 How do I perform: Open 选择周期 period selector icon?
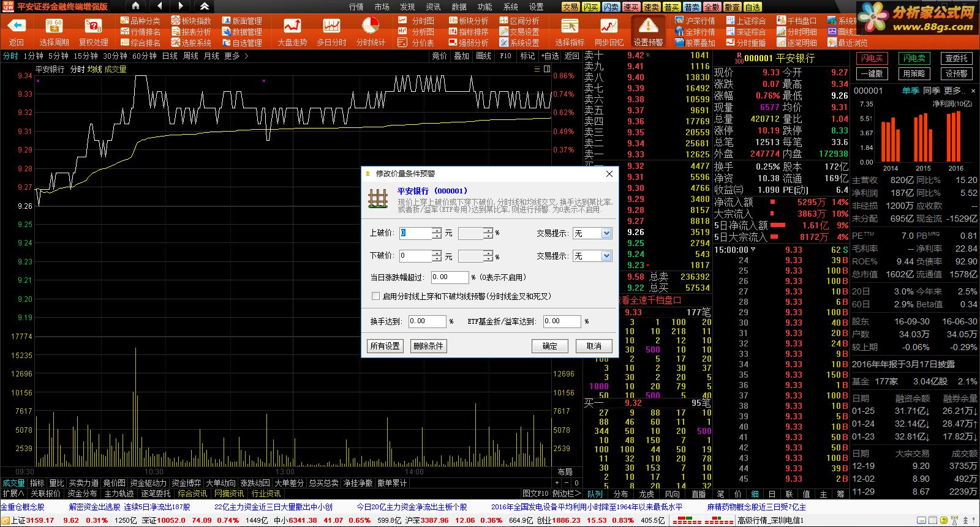pos(54,26)
